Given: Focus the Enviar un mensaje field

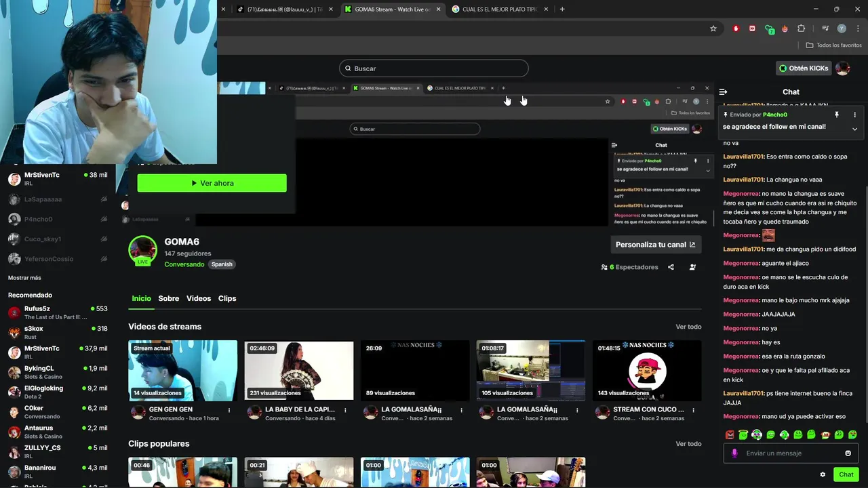Looking at the screenshot, I should tap(791, 453).
